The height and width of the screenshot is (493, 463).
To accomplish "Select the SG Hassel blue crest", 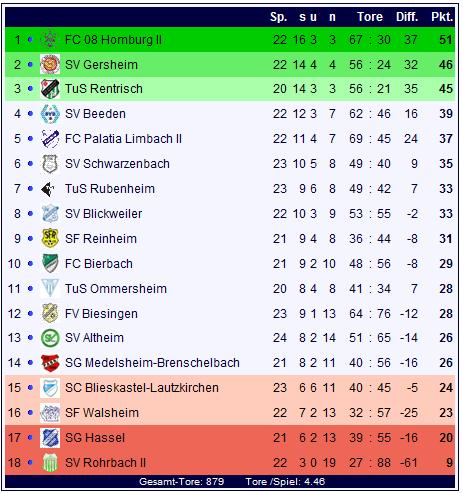I will (50, 438).
